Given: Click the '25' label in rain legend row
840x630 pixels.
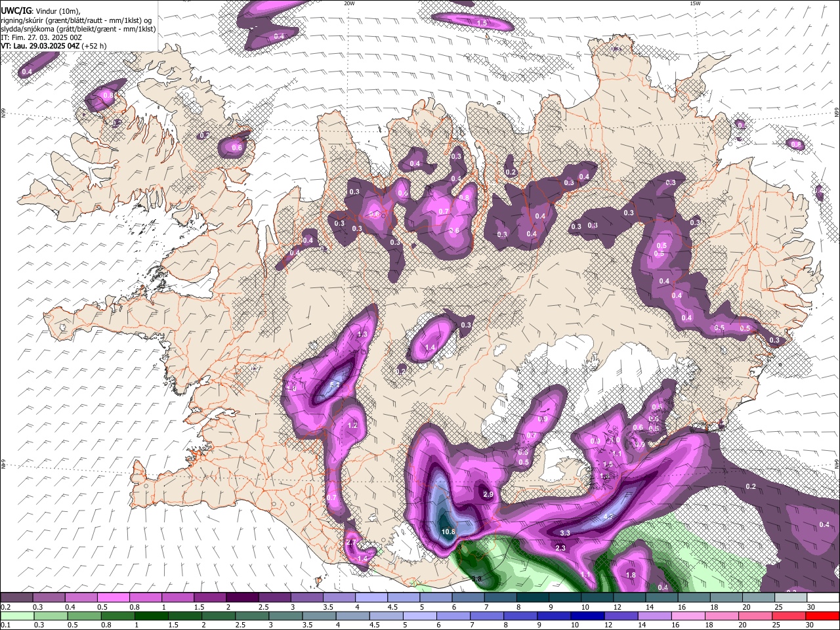Looking at the screenshot, I should (776, 625).
